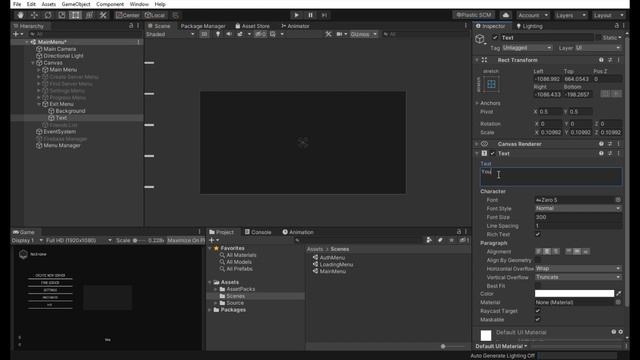The image size is (640, 360).
Task: Switch to the Package Manager tab
Action: coord(203,26)
